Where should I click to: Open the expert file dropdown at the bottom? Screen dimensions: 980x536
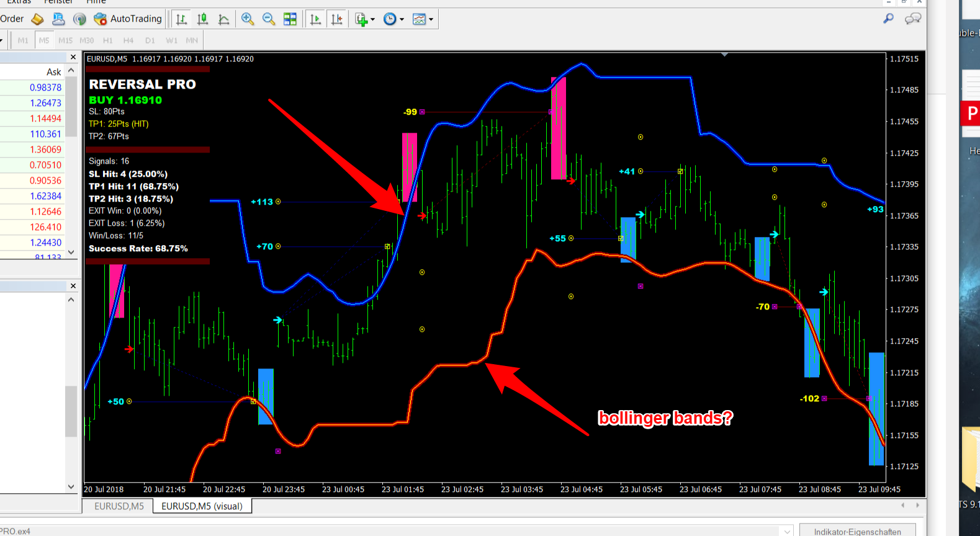click(x=787, y=532)
